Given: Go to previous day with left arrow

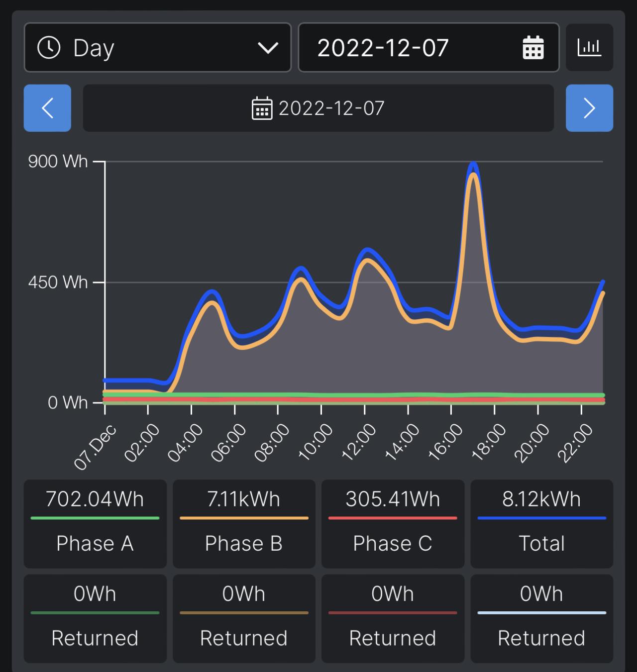Looking at the screenshot, I should tap(47, 108).
